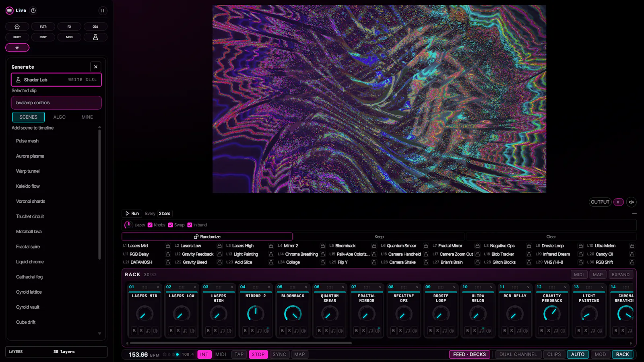Click the Run button
This screenshot has height=362, width=644.
tap(132, 214)
